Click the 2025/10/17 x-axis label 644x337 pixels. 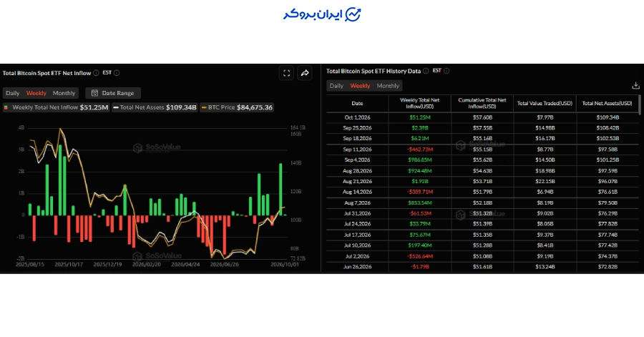click(69, 265)
